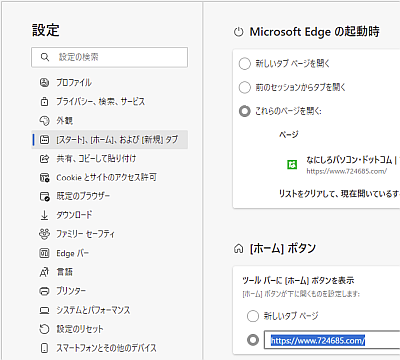Viewport: 400px width, 360px height.
Task: Click the 言語 language icon
Action: 44,272
